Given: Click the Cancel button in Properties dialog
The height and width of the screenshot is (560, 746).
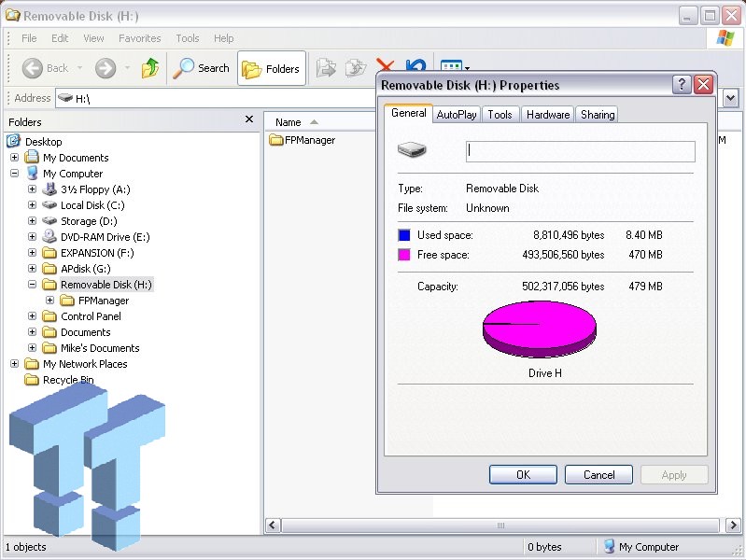Looking at the screenshot, I should click(598, 475).
